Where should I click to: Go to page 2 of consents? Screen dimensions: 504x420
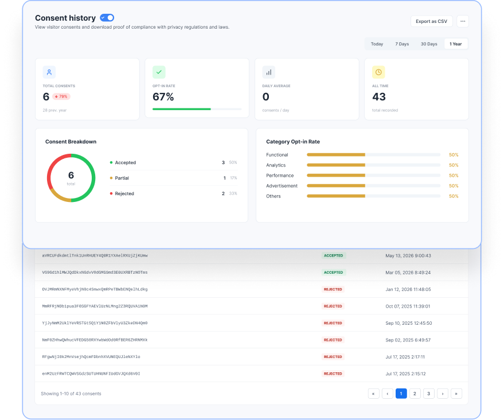point(415,393)
